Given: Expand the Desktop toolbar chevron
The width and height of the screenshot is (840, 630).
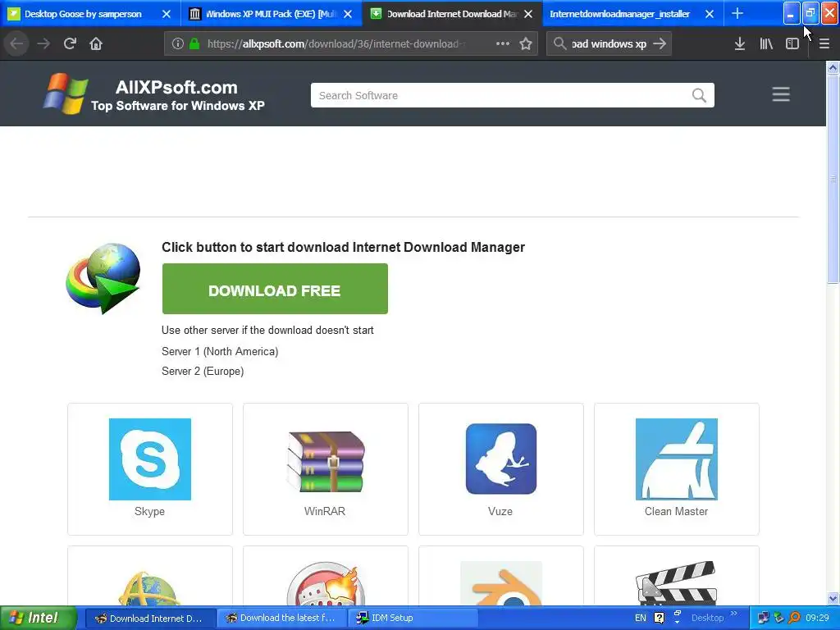Looking at the screenshot, I should click(x=734, y=614).
